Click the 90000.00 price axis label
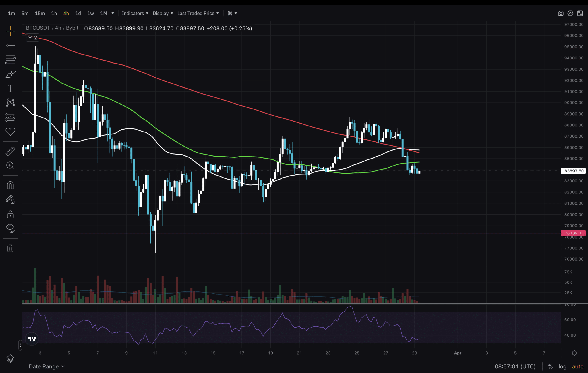 [574, 103]
